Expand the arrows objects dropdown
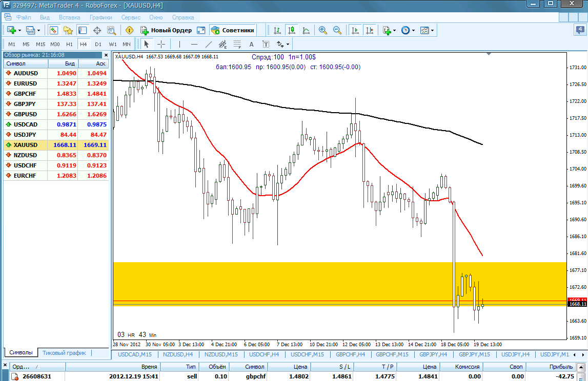 [x=288, y=45]
